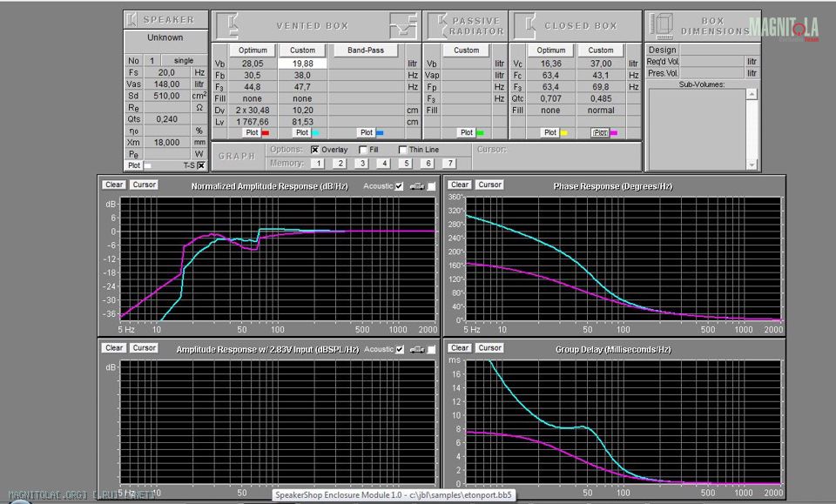Viewport: 836px width, 504px height.
Task: Click the Band-Pass button
Action: click(366, 50)
